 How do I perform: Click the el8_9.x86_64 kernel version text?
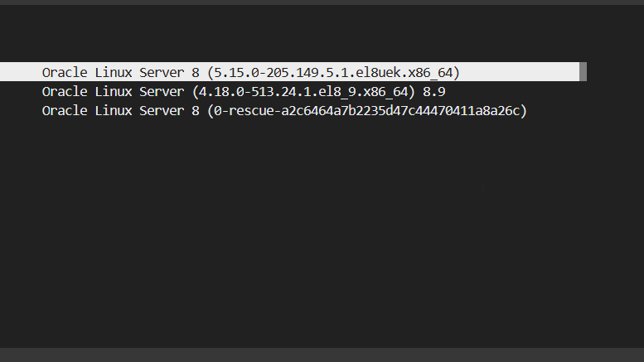(x=365, y=91)
